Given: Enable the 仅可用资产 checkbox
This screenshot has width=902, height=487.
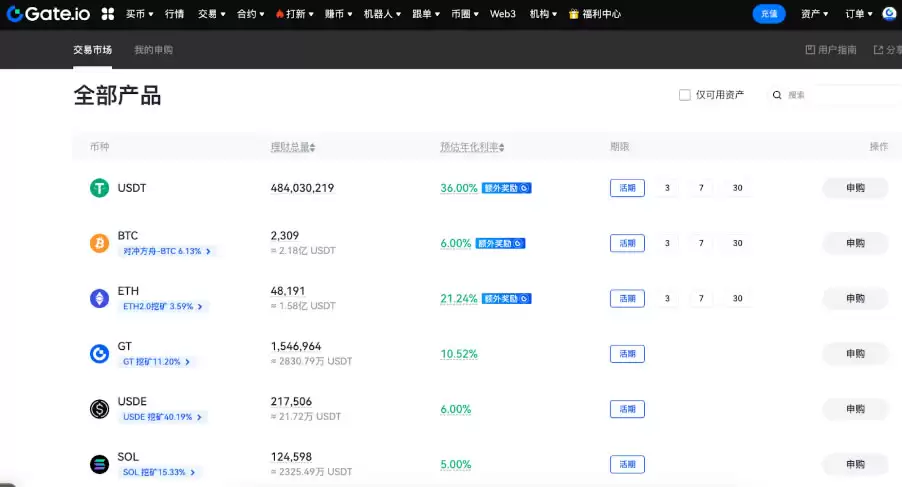Looking at the screenshot, I should (x=685, y=95).
